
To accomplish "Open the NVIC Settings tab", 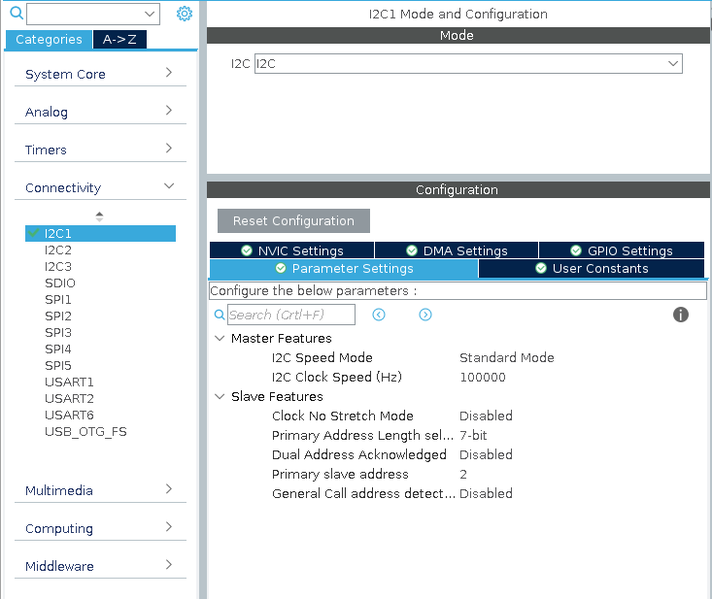I will [291, 251].
